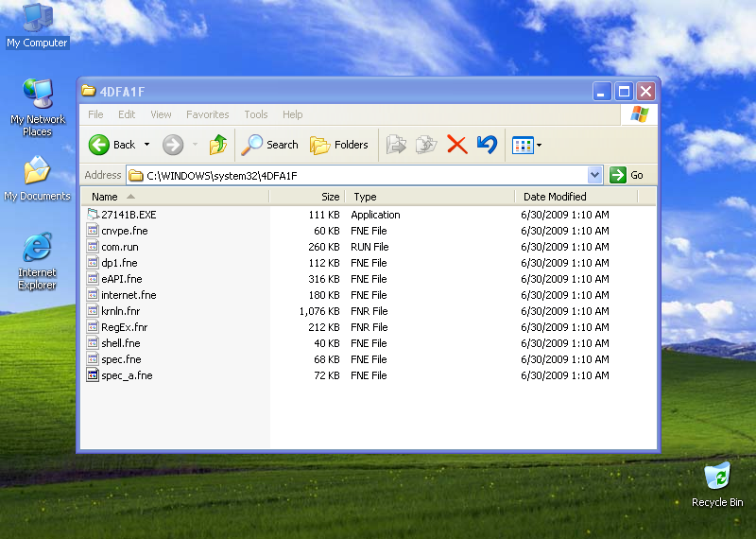Select the shell.fne file icon
The height and width of the screenshot is (539, 756).
[x=93, y=343]
